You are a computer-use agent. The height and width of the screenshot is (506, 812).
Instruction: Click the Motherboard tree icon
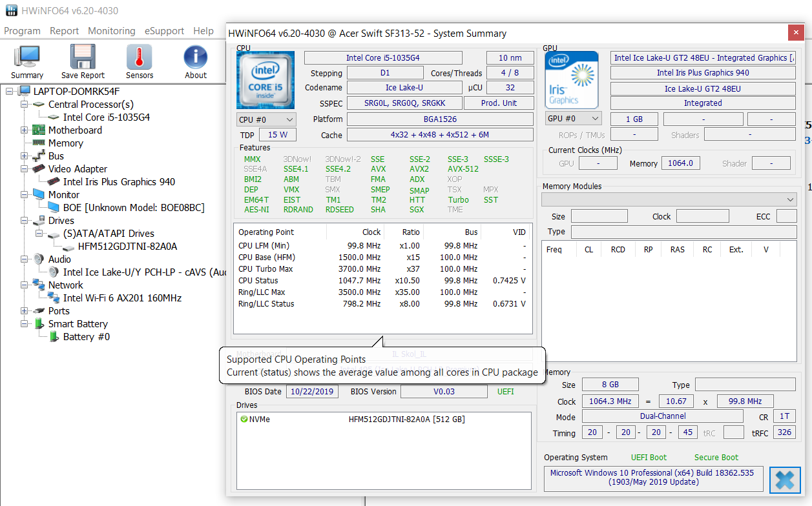pyautogui.click(x=40, y=130)
